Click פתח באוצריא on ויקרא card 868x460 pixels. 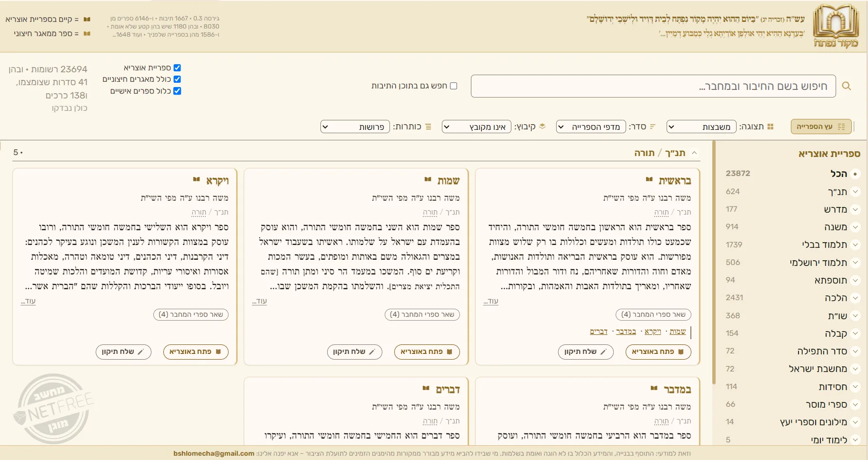(x=196, y=352)
